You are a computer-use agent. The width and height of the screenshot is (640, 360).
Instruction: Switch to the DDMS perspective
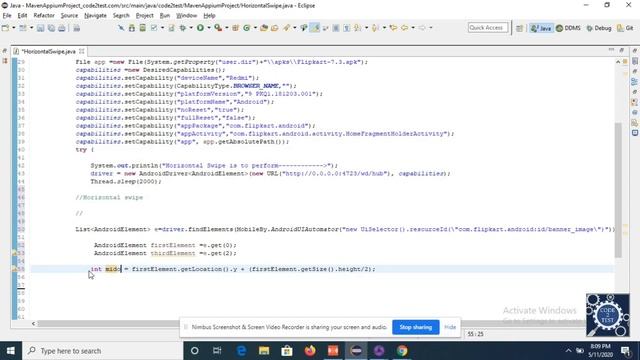click(x=568, y=28)
